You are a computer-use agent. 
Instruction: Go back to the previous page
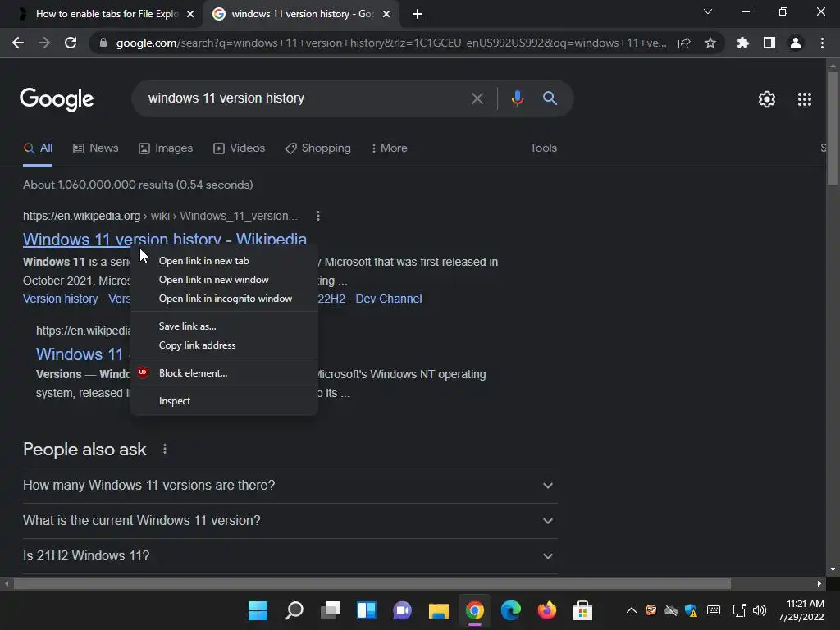pos(18,43)
